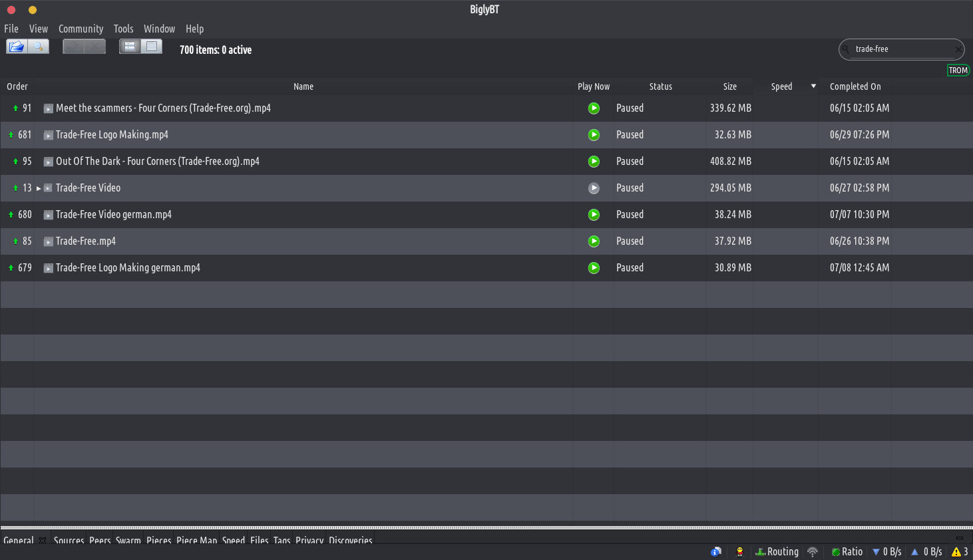Click the info status bar icon
This screenshot has height=560, width=973.
pyautogui.click(x=716, y=552)
